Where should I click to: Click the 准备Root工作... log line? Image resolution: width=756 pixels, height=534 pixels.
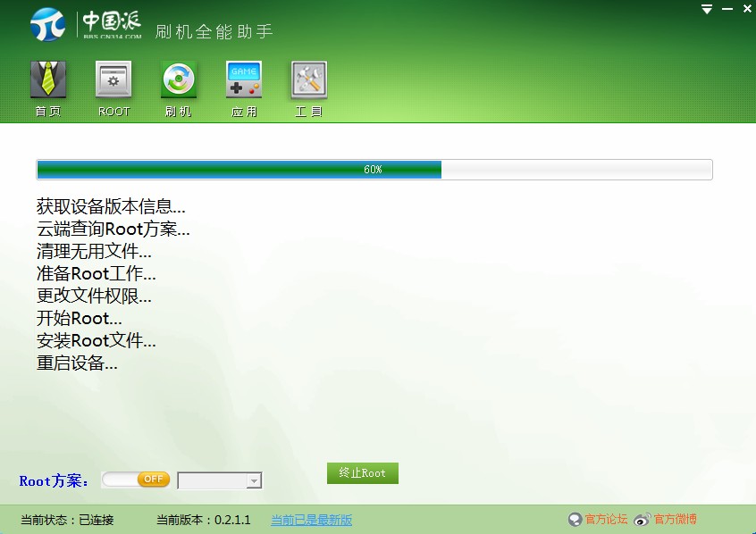point(97,274)
